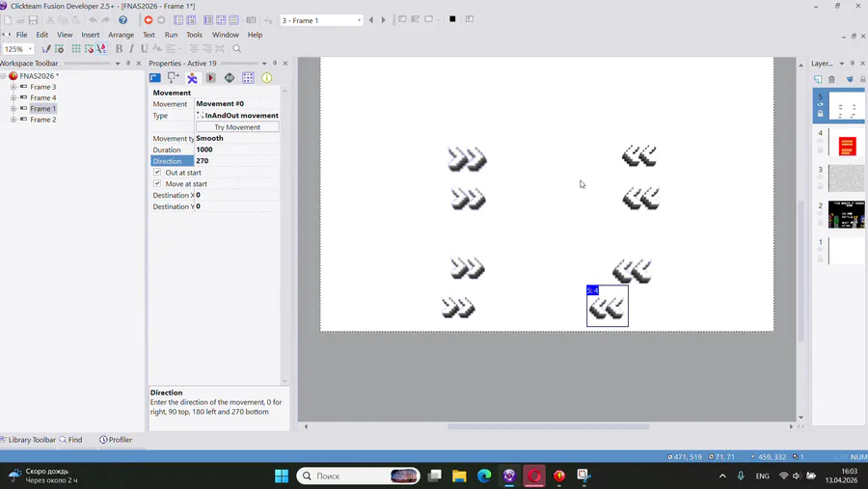Click the Try Movement button
Viewport: 868px width, 489px height.
click(x=237, y=126)
